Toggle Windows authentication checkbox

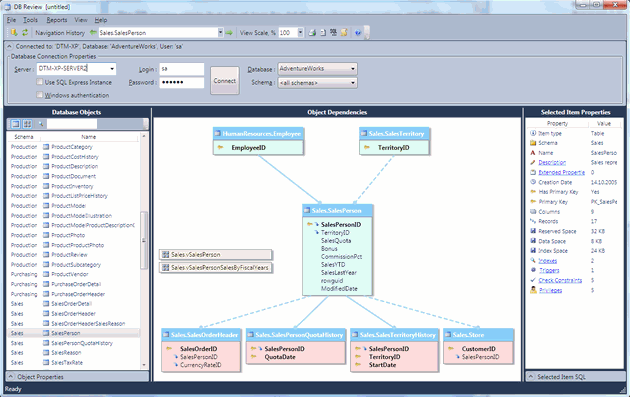39,95
